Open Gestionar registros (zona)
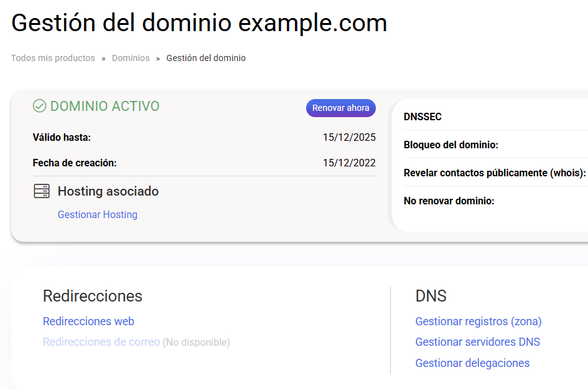 (478, 321)
